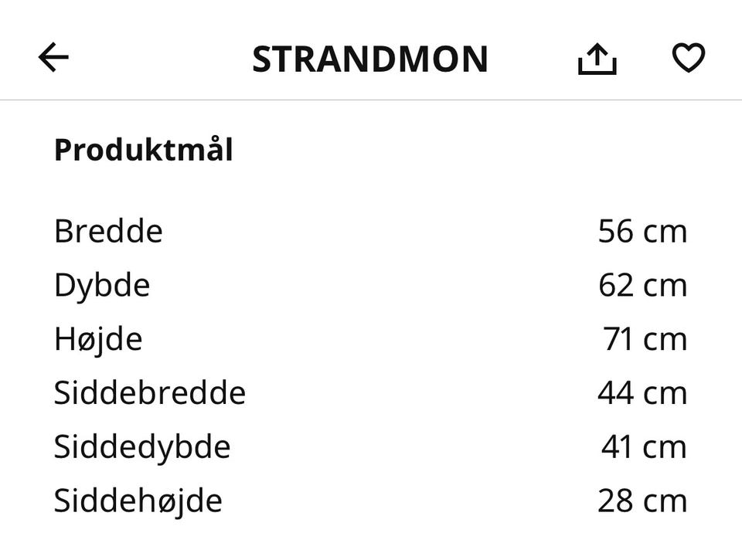Tap the Bredde label

click(108, 231)
